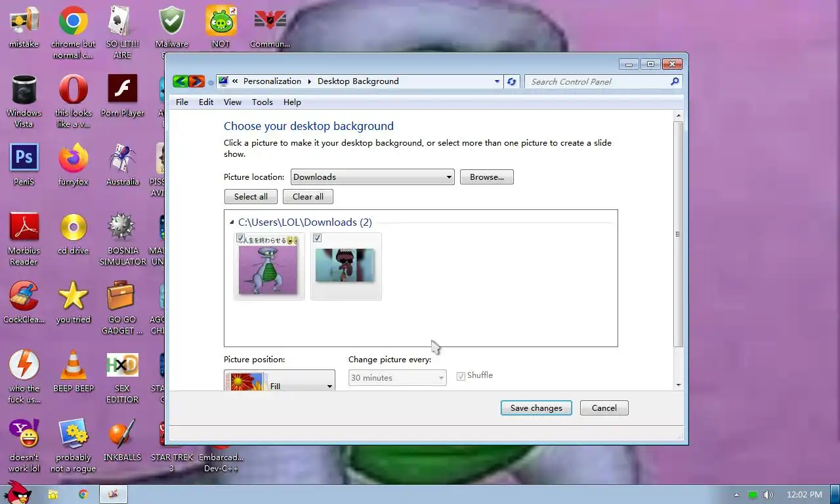Open the Tools menu
Screen dimensions: 840x504
(x=262, y=102)
